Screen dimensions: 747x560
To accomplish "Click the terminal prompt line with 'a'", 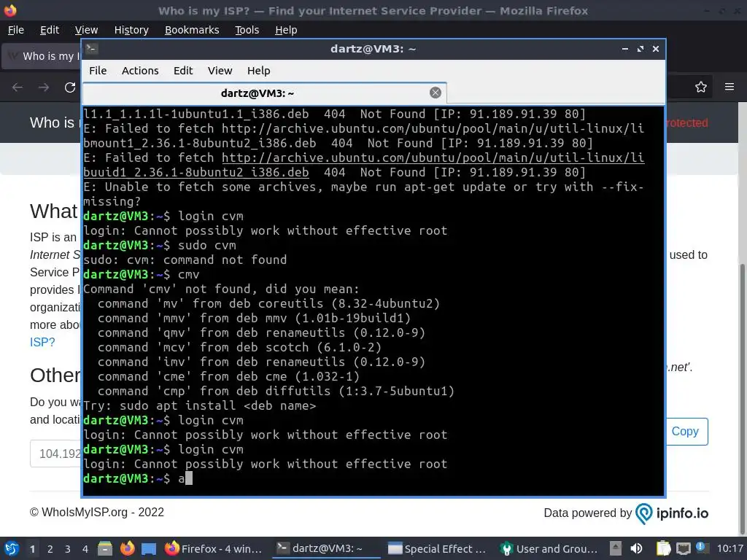I will pos(138,478).
